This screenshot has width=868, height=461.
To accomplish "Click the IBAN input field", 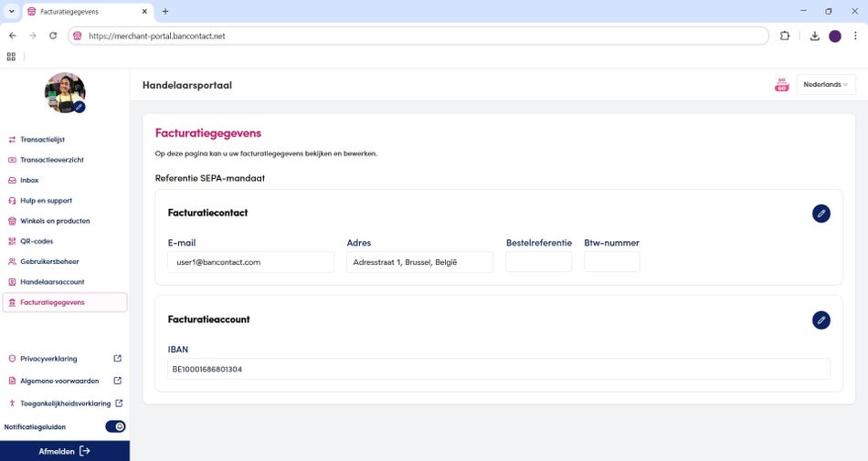I will pos(498,369).
